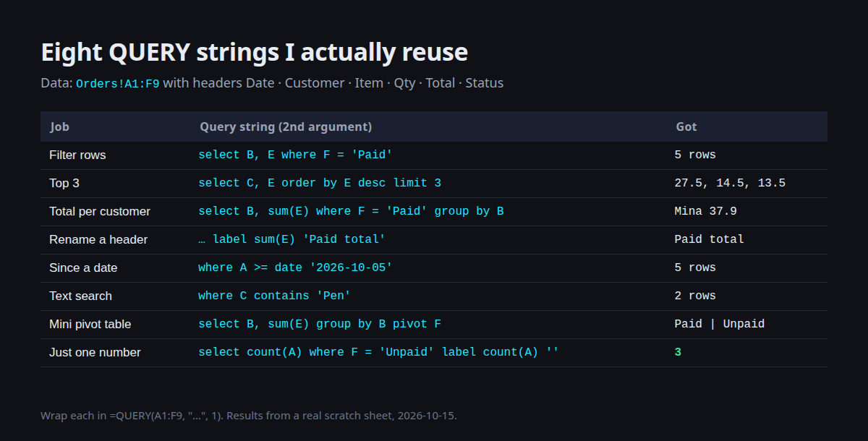Select the 'group by B' sum(E) Paid query

[x=351, y=211]
